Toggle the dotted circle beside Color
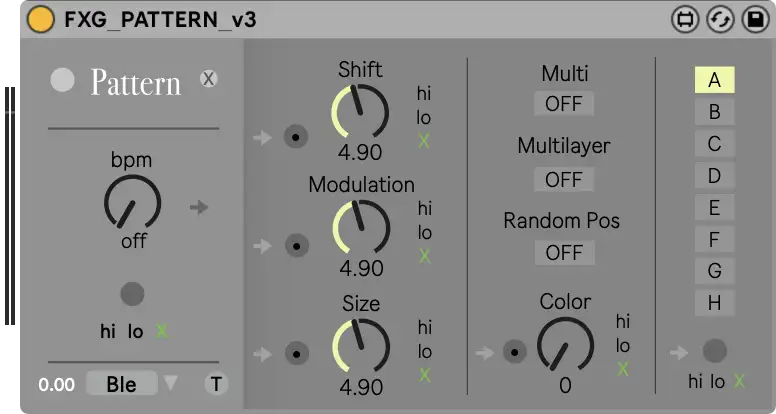 (515, 352)
